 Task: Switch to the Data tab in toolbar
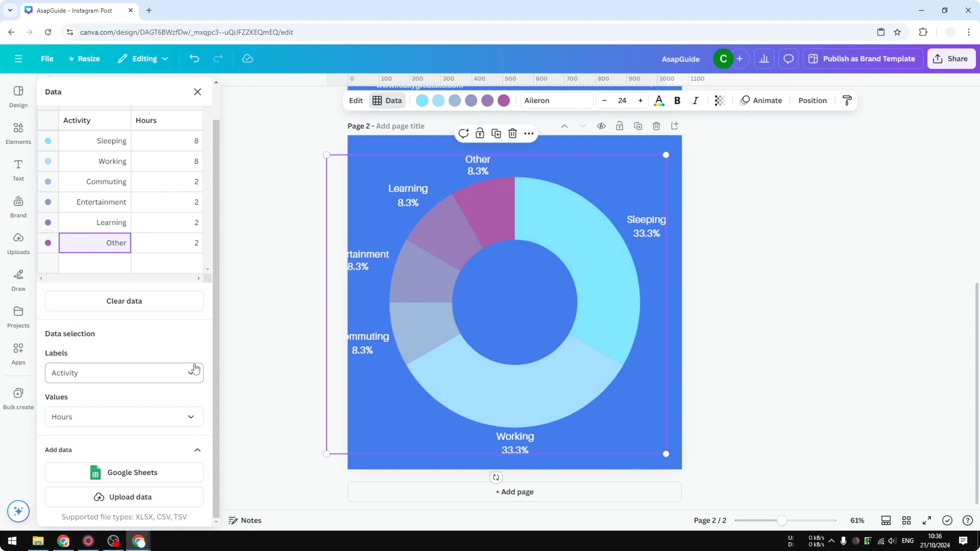[387, 100]
